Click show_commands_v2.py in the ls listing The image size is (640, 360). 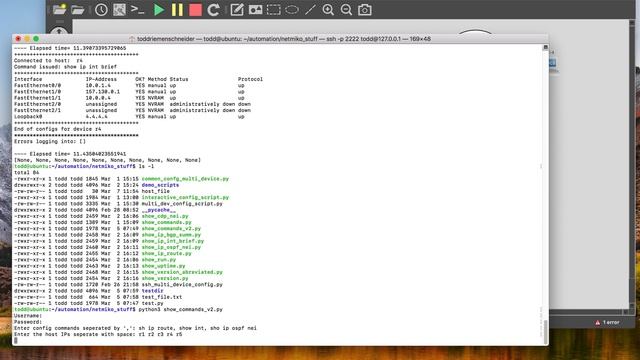tap(171, 228)
